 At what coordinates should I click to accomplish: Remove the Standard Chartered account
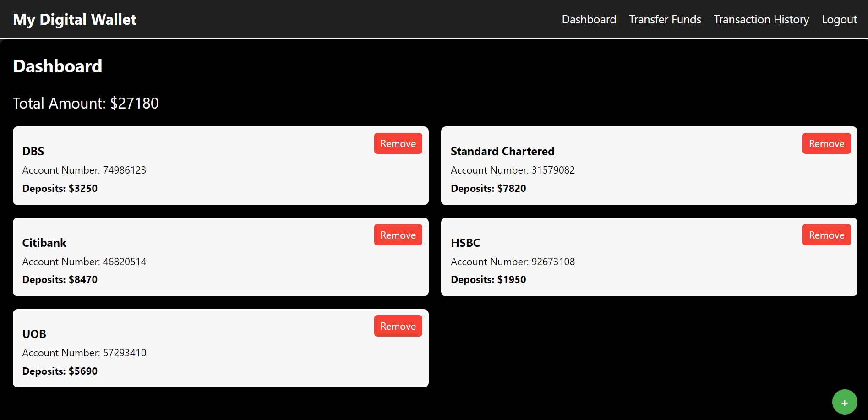click(826, 143)
